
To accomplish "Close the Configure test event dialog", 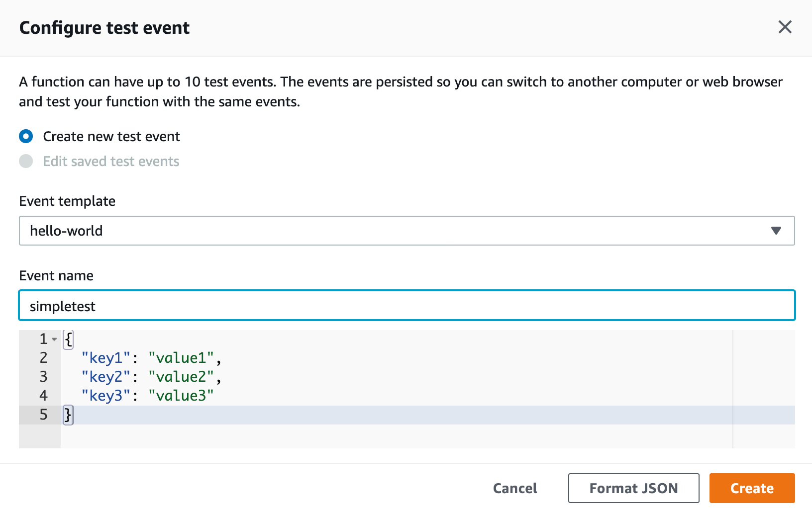I will pos(785,27).
